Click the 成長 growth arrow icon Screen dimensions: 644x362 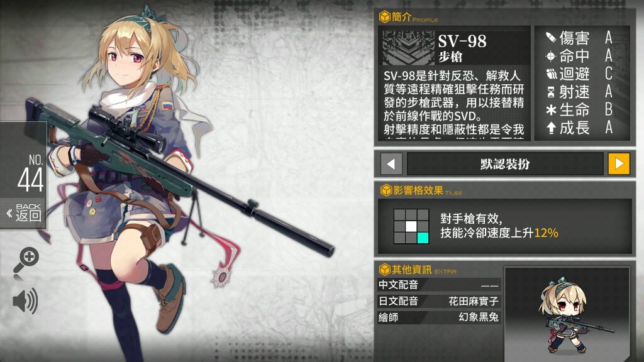click(x=551, y=128)
